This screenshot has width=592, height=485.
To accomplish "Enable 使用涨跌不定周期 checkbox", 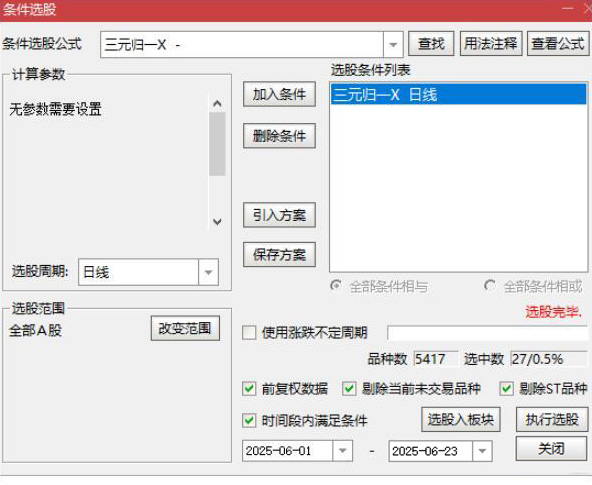I will tap(249, 333).
